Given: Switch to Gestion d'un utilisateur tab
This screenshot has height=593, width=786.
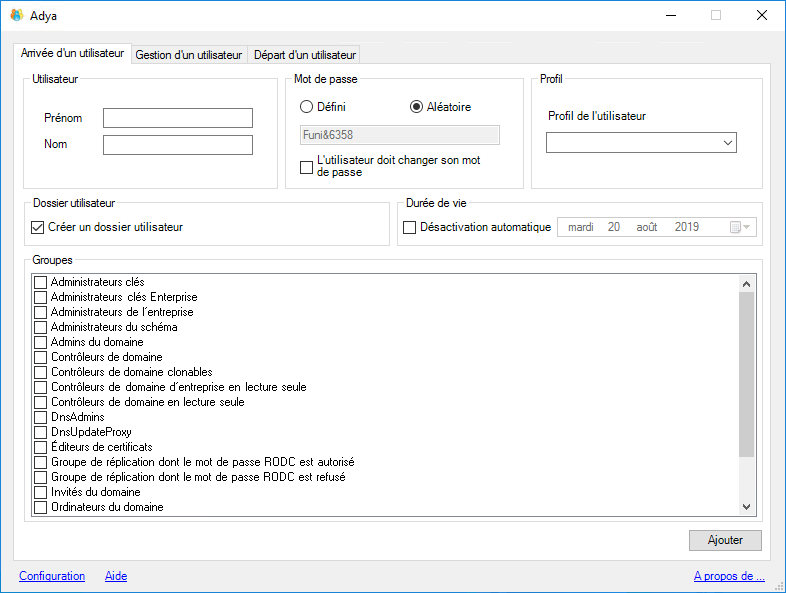Looking at the screenshot, I should pyautogui.click(x=188, y=55).
